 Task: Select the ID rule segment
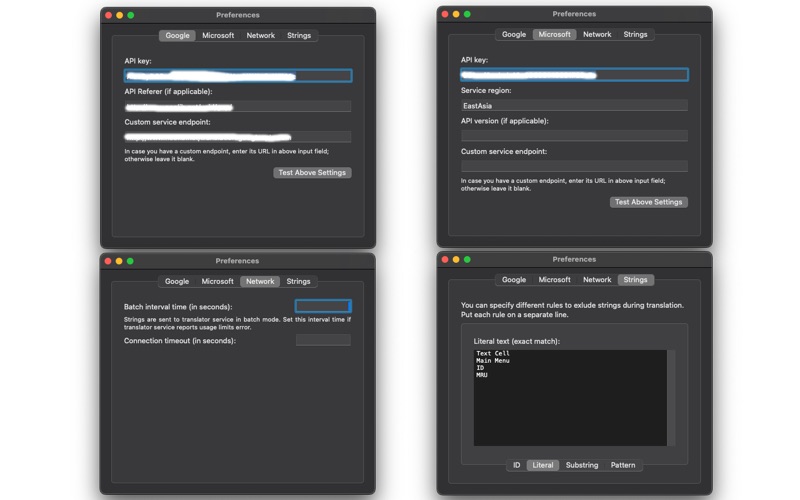click(516, 465)
